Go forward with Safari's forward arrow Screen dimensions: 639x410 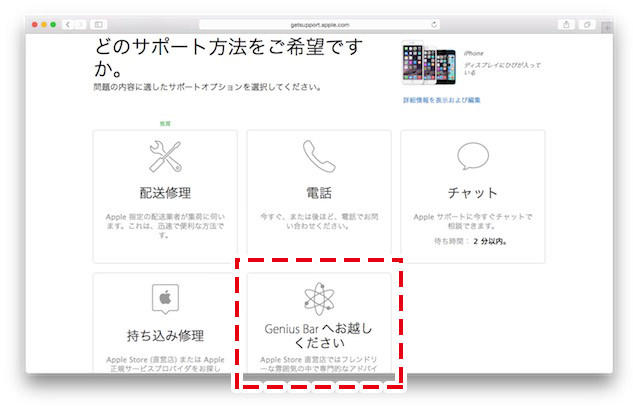[80, 25]
